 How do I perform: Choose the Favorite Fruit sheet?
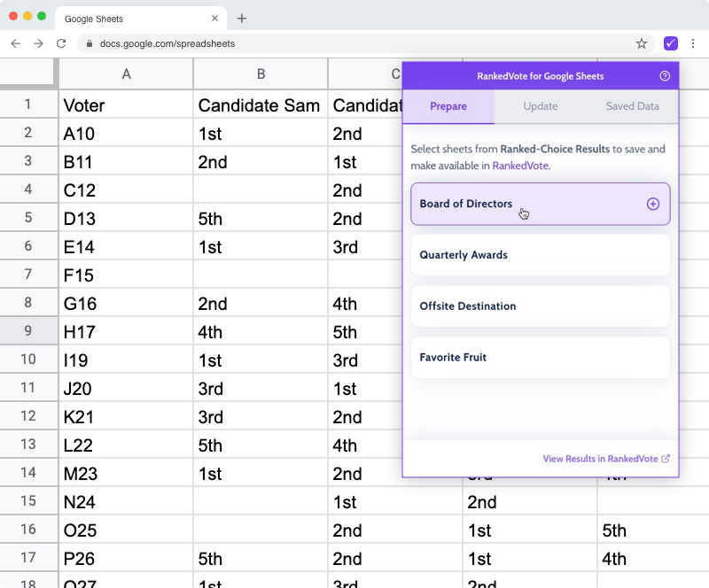click(x=541, y=357)
